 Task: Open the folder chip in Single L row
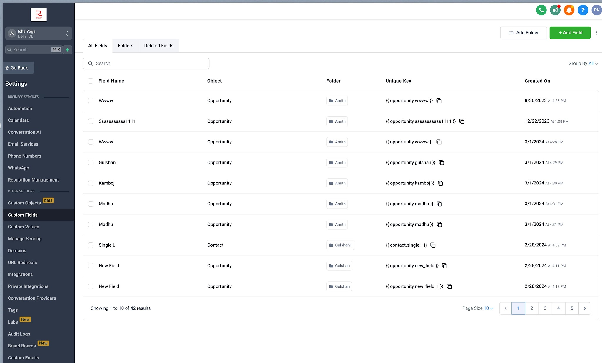pyautogui.click(x=340, y=245)
